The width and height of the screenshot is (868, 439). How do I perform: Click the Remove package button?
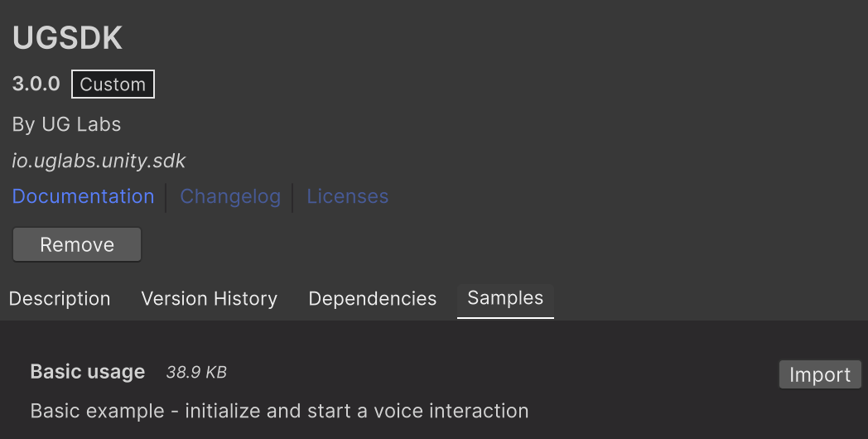[x=77, y=245]
